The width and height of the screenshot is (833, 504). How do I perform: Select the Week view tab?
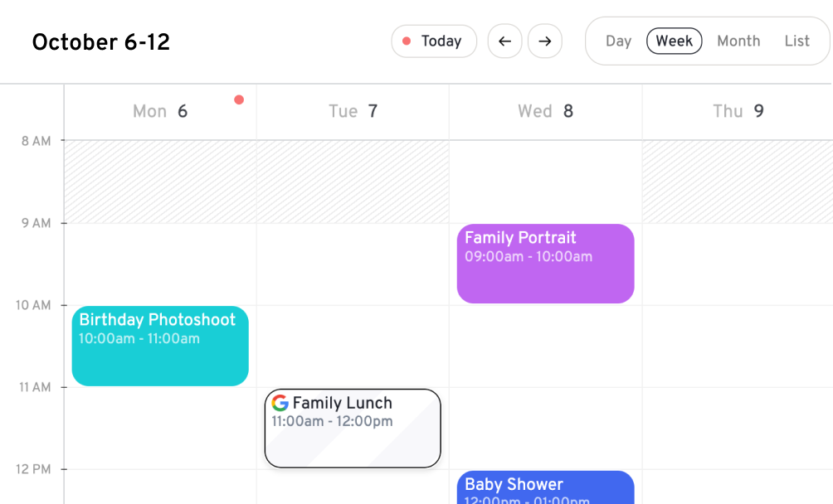coord(674,41)
